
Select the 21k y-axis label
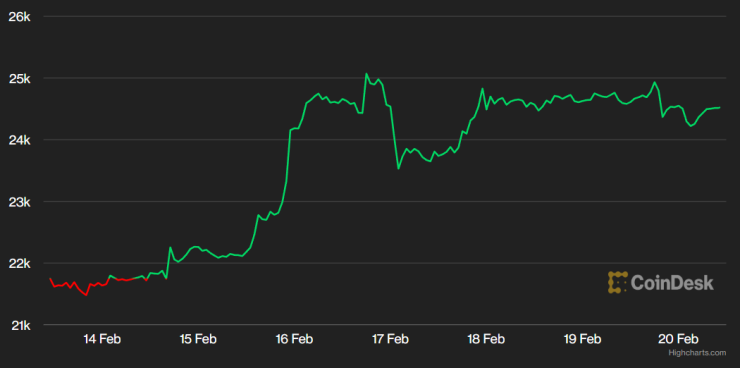pos(20,325)
